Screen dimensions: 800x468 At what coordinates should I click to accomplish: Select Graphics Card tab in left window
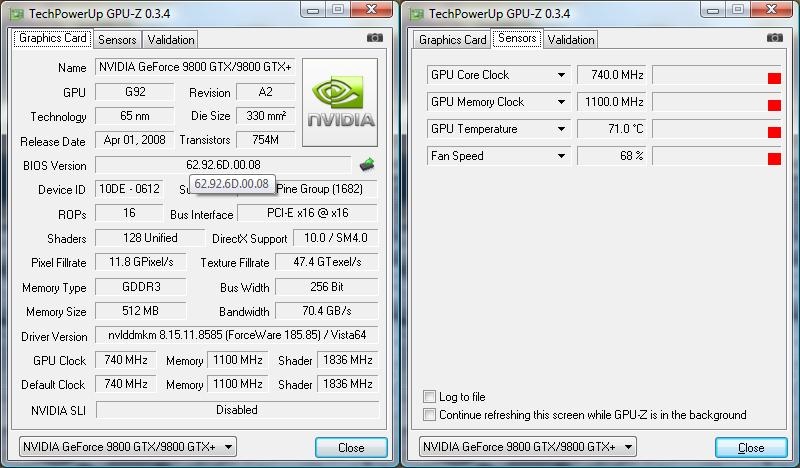coord(53,38)
